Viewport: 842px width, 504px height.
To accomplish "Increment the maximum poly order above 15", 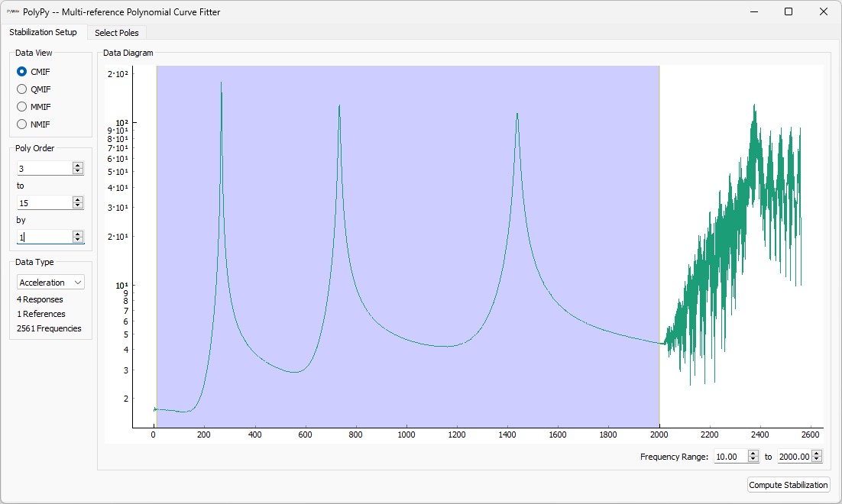I will pyautogui.click(x=77, y=199).
